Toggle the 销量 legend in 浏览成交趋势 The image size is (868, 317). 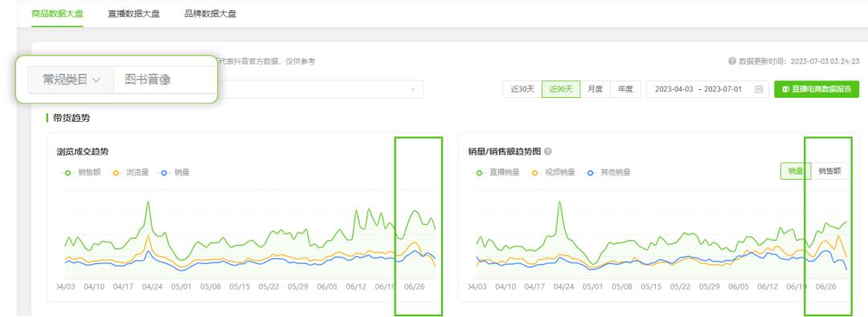click(174, 173)
